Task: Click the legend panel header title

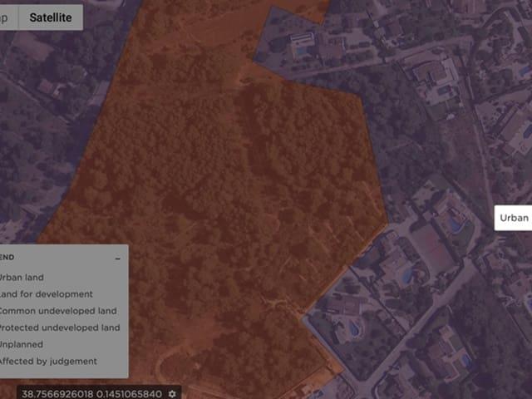Action: point(7,257)
